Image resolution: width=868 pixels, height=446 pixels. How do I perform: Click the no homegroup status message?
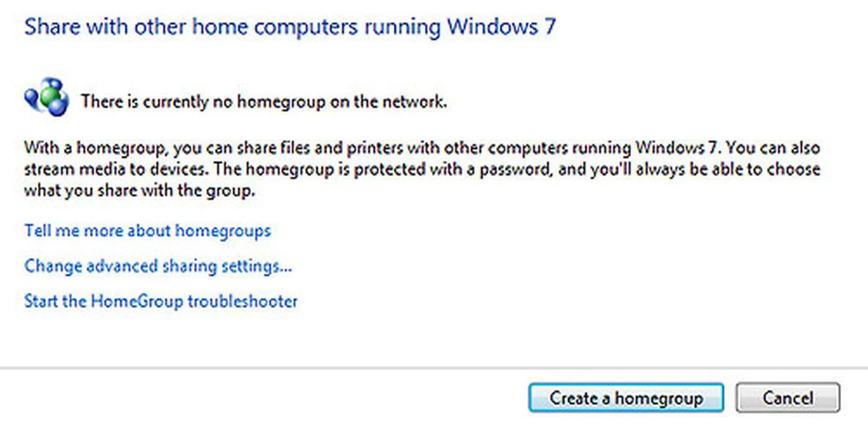click(264, 101)
